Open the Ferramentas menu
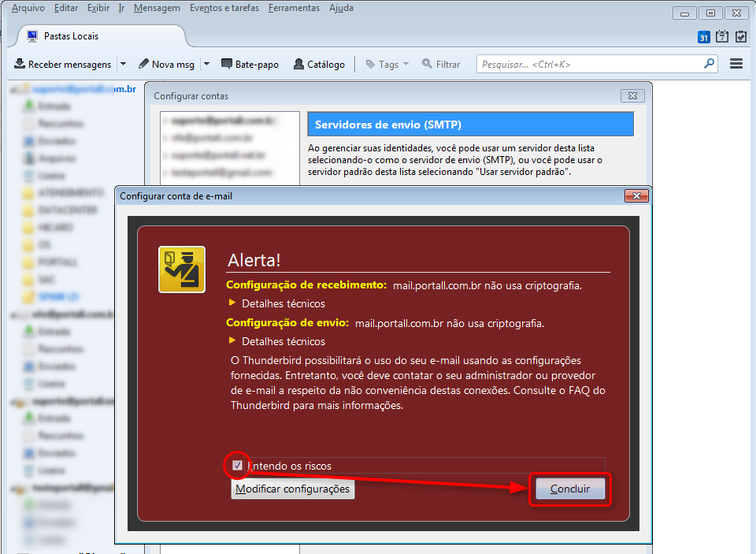The height and width of the screenshot is (554, 756). point(294,8)
